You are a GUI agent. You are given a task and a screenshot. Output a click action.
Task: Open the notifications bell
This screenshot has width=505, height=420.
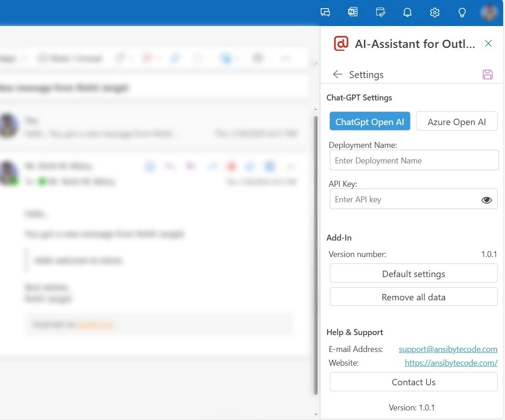click(407, 12)
